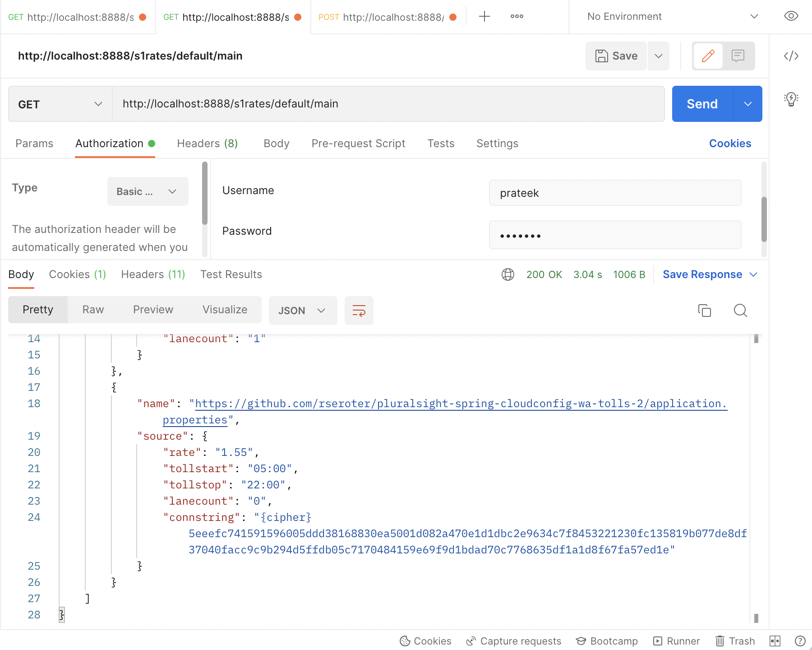Open the github application.properties link in response
Image resolution: width=812 pixels, height=650 pixels.
[461, 404]
